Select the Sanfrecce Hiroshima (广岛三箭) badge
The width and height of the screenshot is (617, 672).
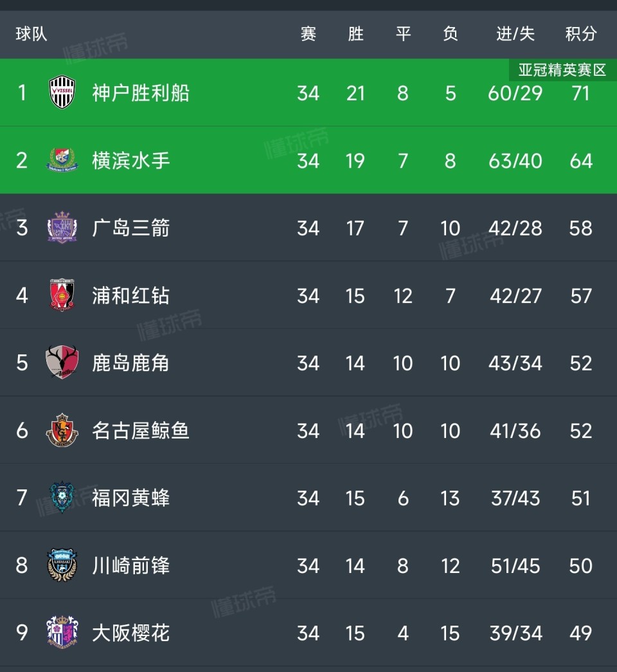pos(62,228)
